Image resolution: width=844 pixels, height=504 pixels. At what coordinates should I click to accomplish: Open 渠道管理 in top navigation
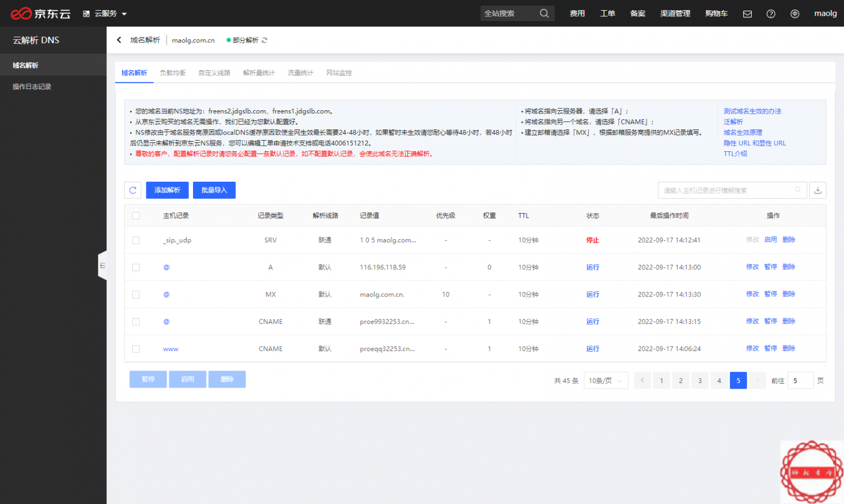tap(675, 13)
